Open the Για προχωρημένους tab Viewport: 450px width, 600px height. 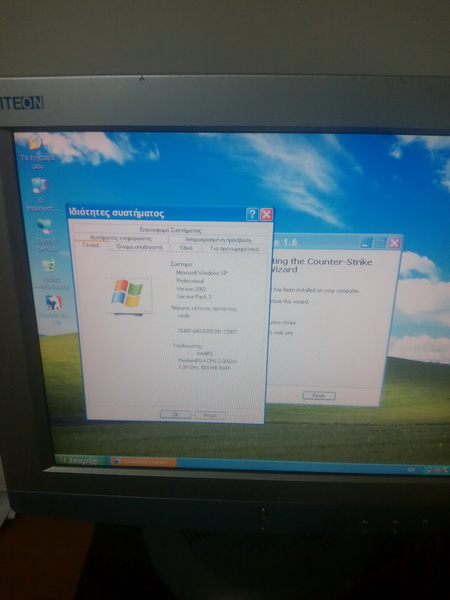pos(235,249)
